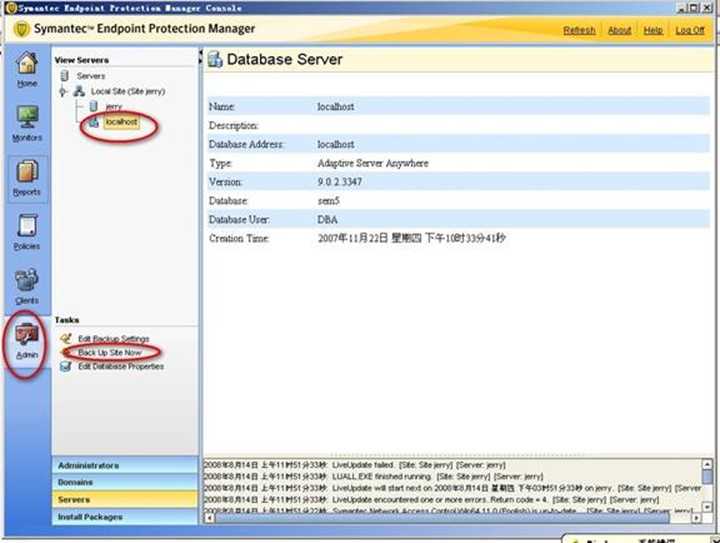Screen dimensions: 720x543
Task: Click the LiveUpdate will start next log entry
Action: tap(452, 488)
